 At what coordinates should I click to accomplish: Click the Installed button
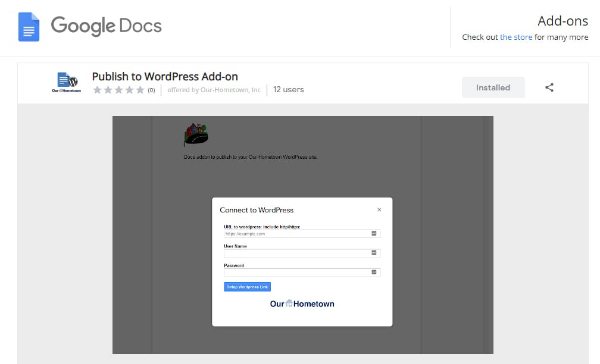[x=493, y=87]
